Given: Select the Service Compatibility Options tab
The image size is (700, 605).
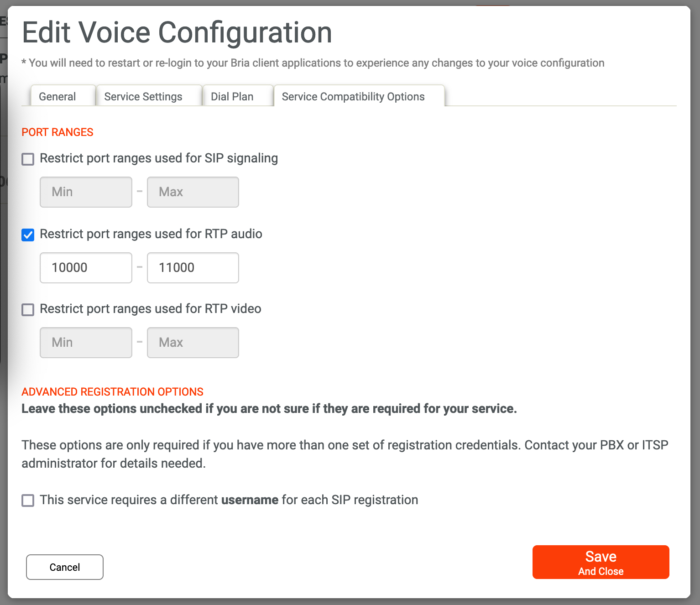Looking at the screenshot, I should 353,96.
